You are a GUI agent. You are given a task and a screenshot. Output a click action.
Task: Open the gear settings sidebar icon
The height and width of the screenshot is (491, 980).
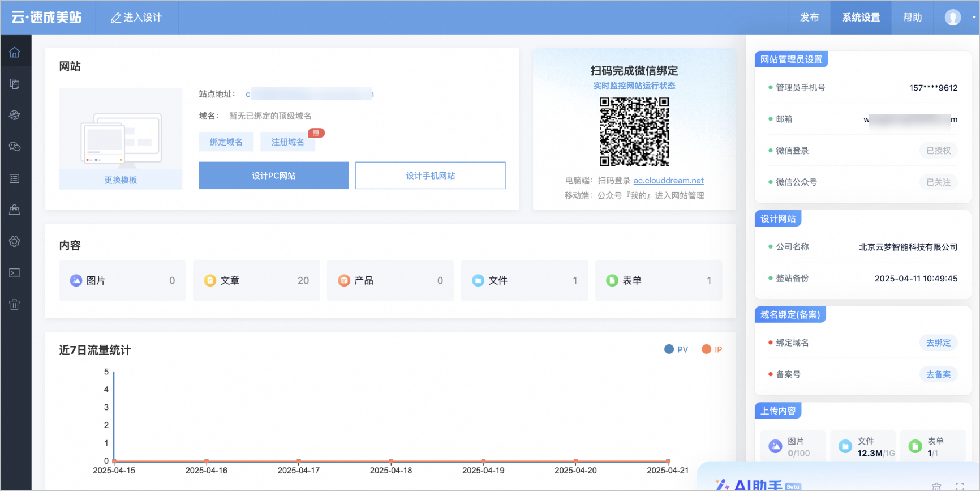pyautogui.click(x=15, y=241)
